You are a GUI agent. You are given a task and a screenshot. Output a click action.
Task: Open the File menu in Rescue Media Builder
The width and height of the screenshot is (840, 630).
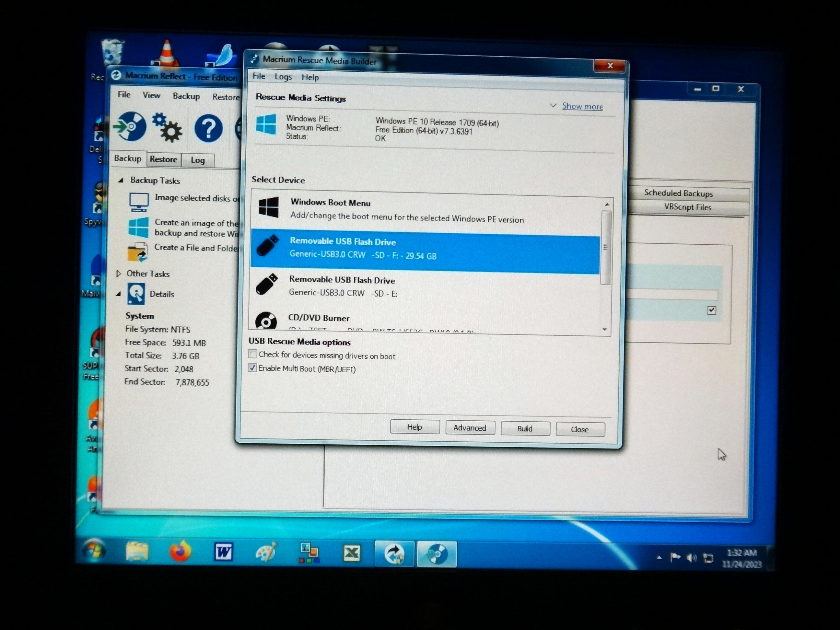(259, 76)
